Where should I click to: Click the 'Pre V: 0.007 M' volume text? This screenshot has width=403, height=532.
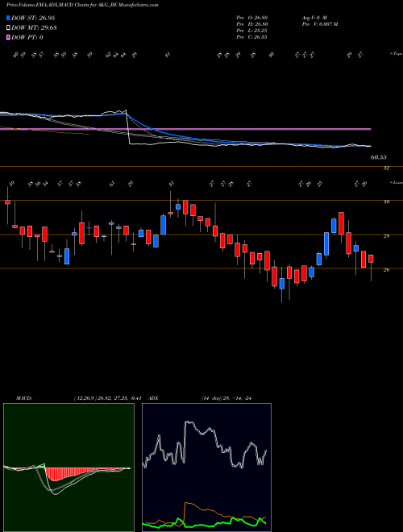click(x=319, y=24)
